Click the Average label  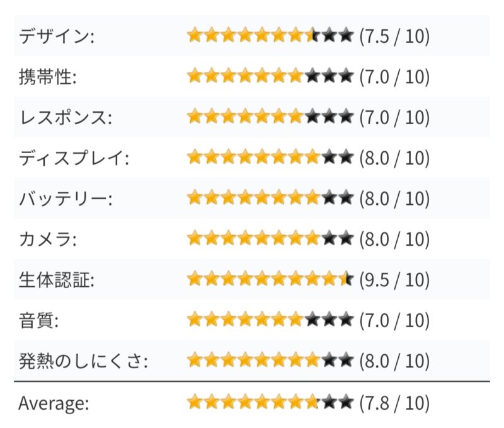tap(54, 402)
